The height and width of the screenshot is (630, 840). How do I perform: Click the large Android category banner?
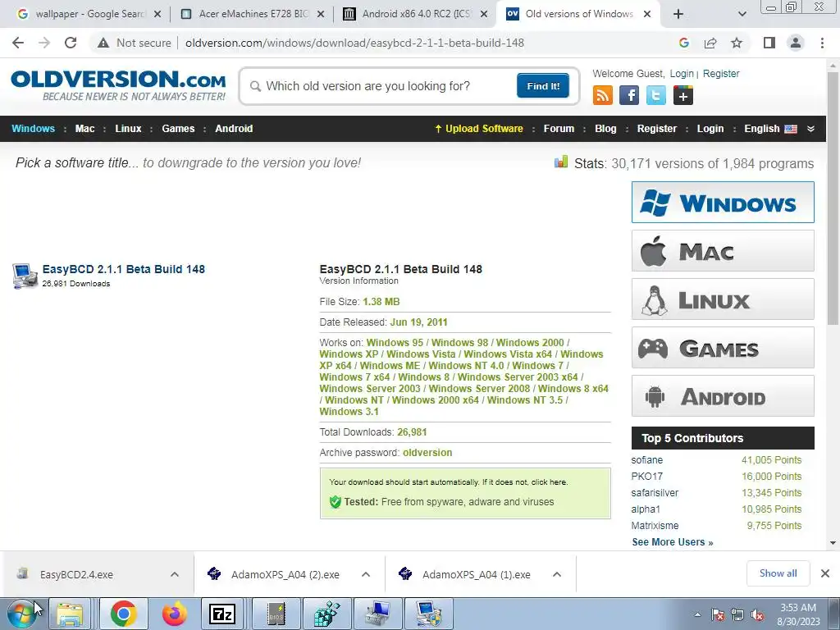723,396
